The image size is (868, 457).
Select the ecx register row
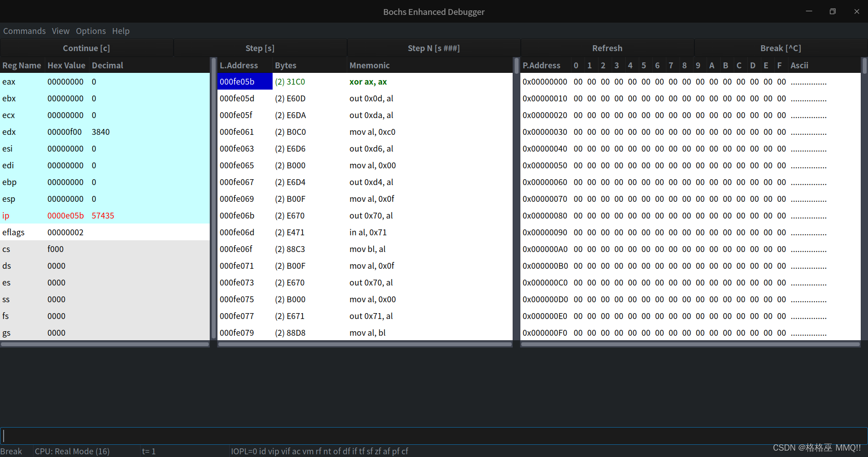105,115
